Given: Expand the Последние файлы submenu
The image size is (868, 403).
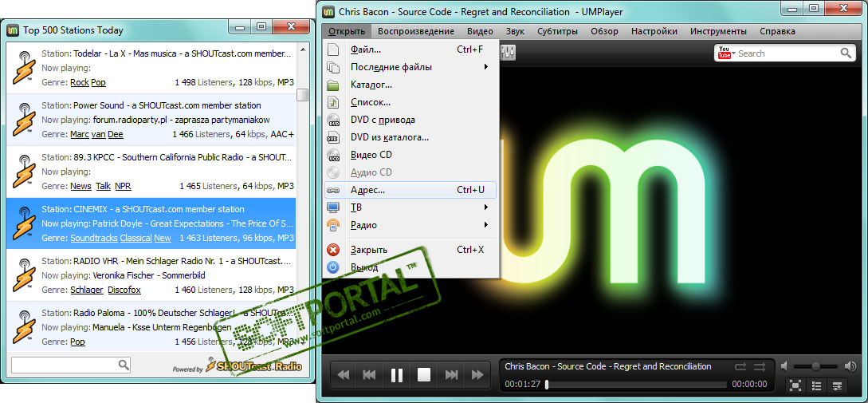Looking at the screenshot, I should click(x=410, y=67).
